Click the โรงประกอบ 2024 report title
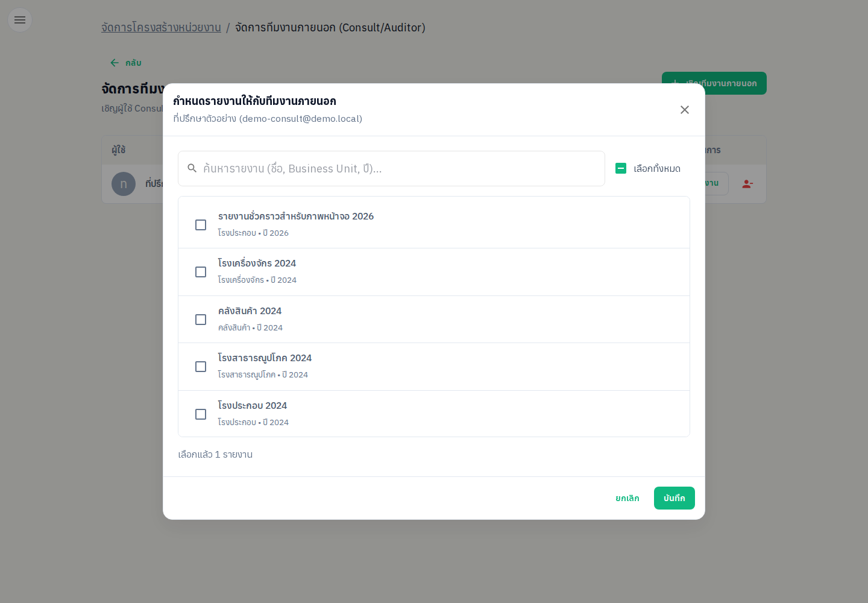 tap(253, 406)
